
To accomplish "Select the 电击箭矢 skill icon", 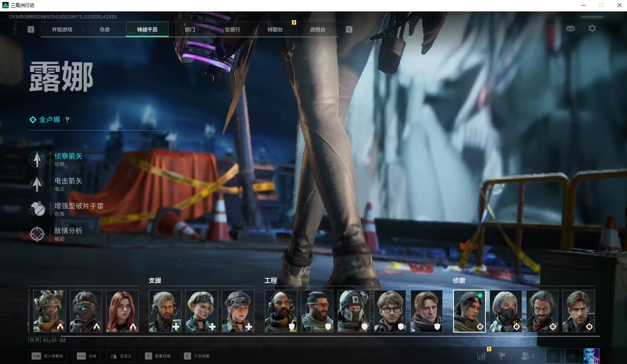I will point(37,184).
